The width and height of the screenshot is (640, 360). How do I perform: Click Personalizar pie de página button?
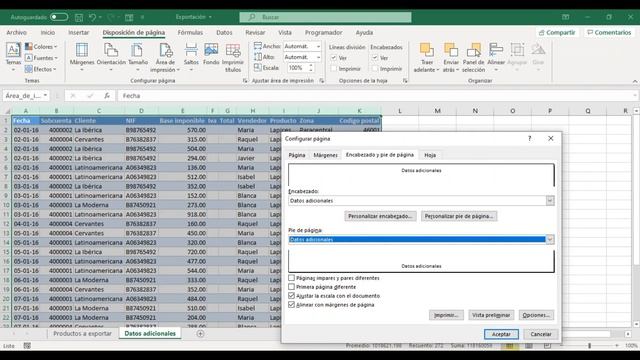pos(459,216)
